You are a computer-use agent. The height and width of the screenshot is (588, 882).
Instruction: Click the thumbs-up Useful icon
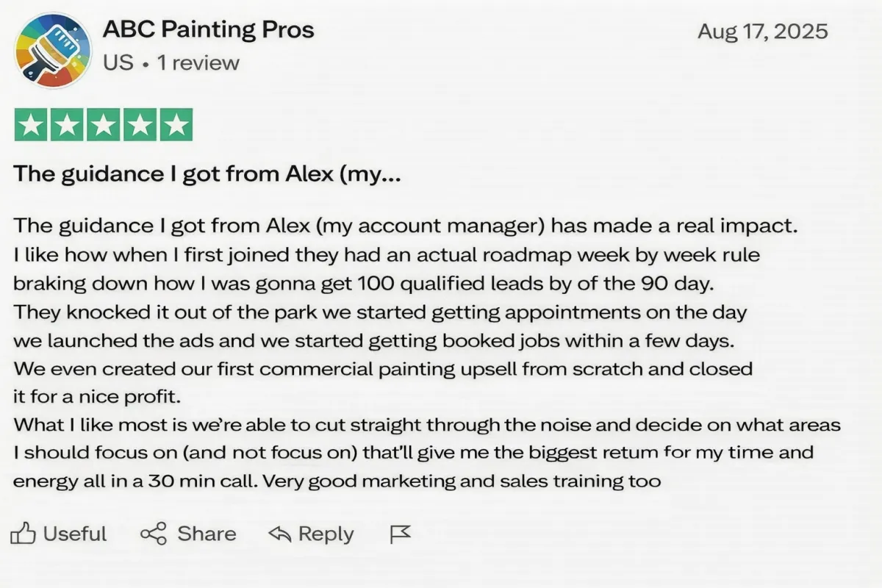24,534
